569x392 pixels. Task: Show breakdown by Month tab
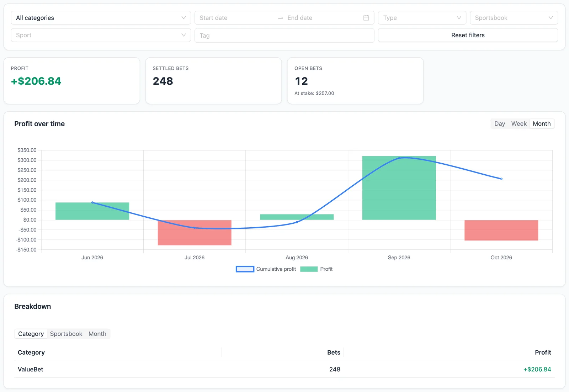tap(97, 334)
